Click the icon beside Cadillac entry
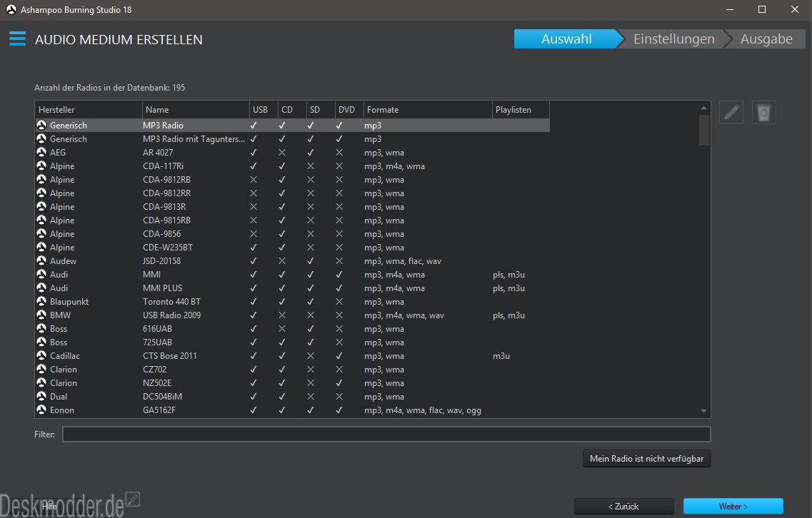 pos(41,356)
